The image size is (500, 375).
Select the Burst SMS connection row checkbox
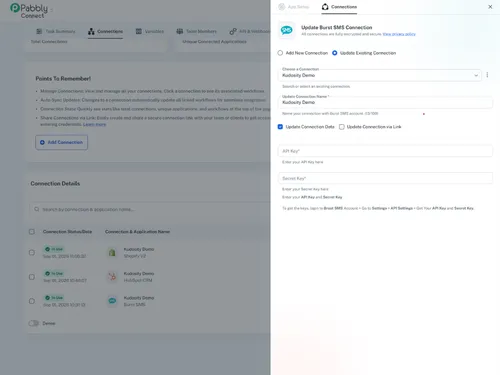point(32,301)
